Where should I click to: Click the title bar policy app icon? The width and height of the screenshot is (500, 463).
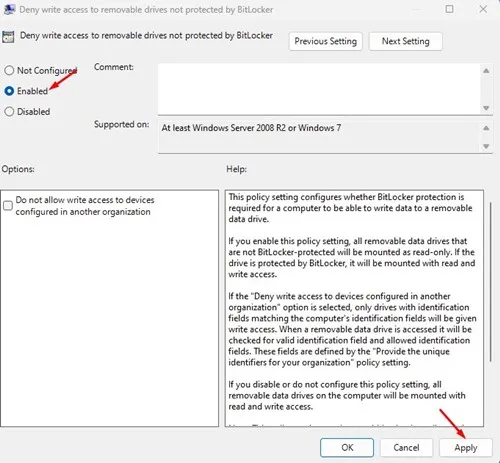[9, 9]
